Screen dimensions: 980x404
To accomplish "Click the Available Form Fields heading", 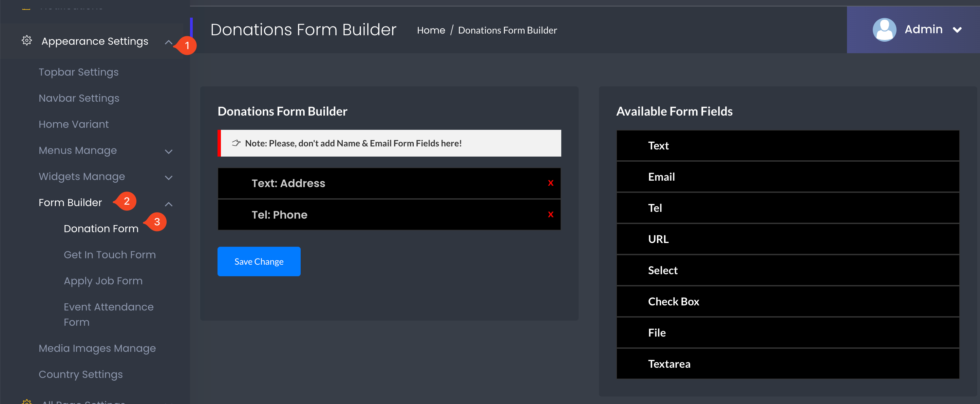I will click(x=674, y=112).
